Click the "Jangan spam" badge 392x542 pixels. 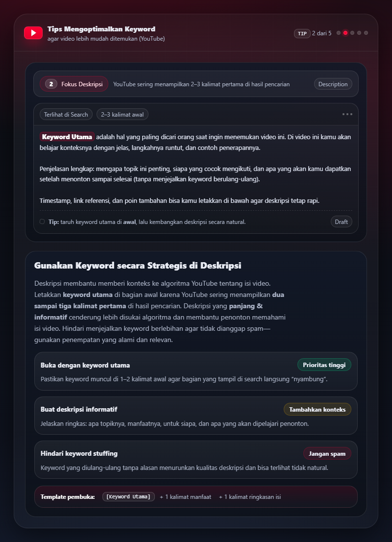[x=327, y=453]
